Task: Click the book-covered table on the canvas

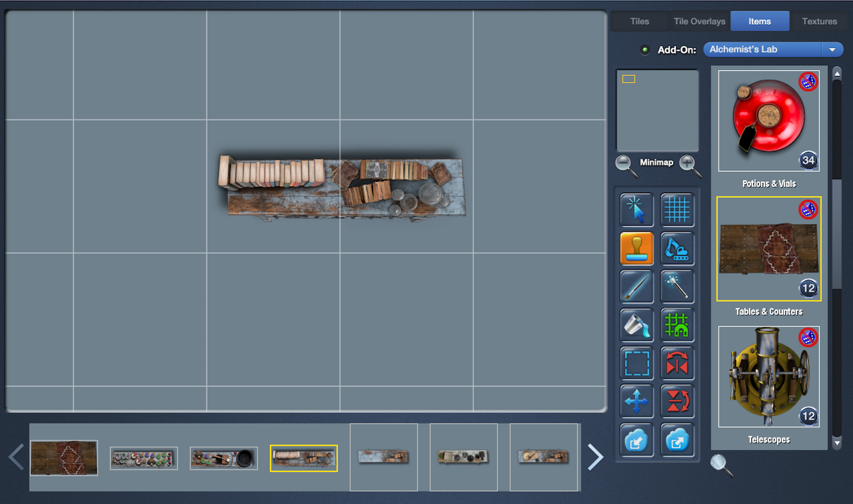Action: tap(341, 188)
